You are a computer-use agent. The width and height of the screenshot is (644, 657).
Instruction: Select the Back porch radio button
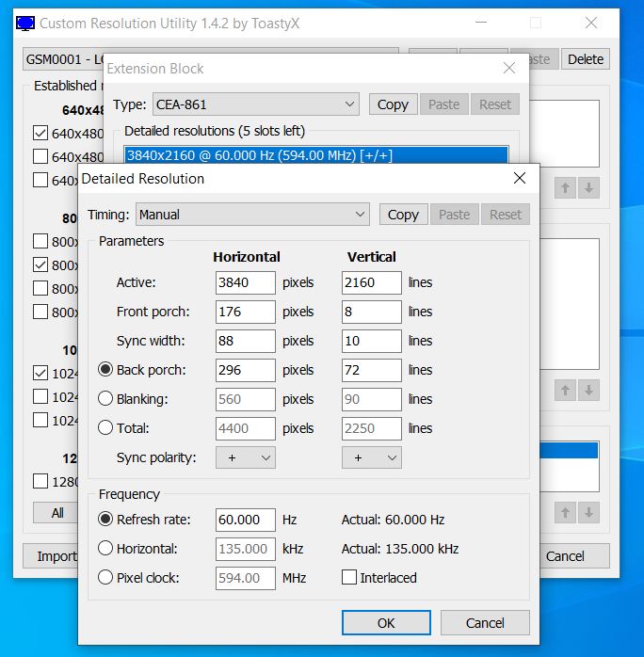(x=105, y=370)
